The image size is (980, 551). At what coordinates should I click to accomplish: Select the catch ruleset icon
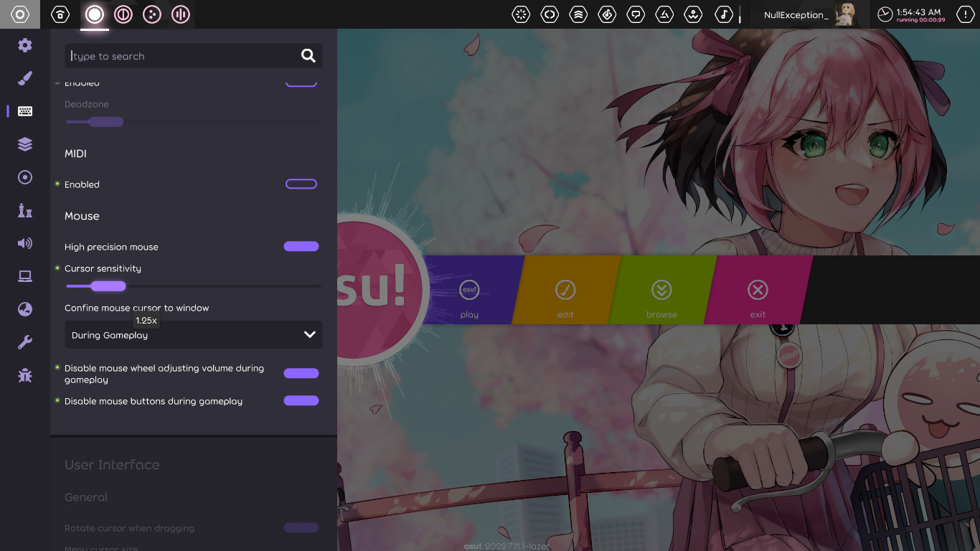(152, 14)
